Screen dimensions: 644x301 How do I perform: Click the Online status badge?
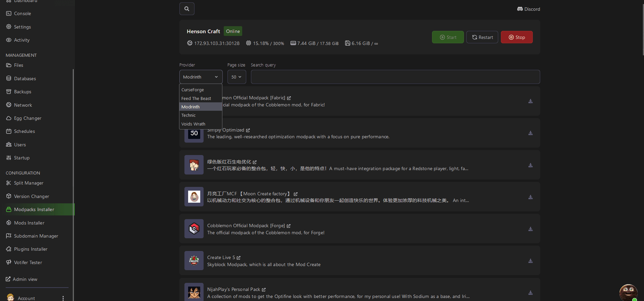(x=233, y=31)
